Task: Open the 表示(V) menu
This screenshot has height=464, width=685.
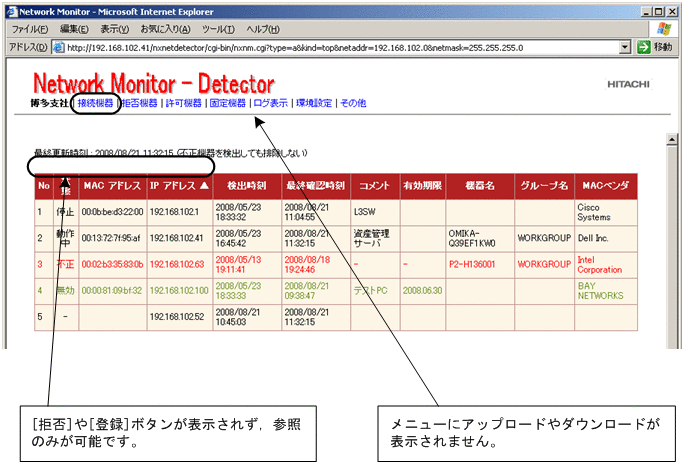Action: pos(115,29)
